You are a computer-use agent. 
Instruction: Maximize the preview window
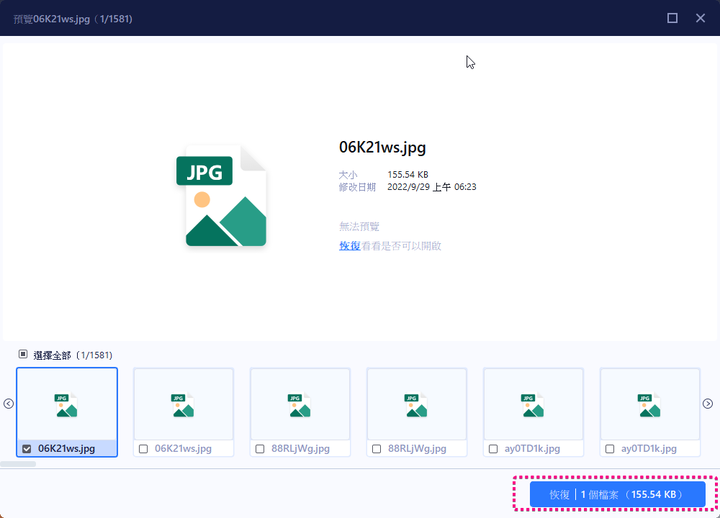click(x=672, y=18)
